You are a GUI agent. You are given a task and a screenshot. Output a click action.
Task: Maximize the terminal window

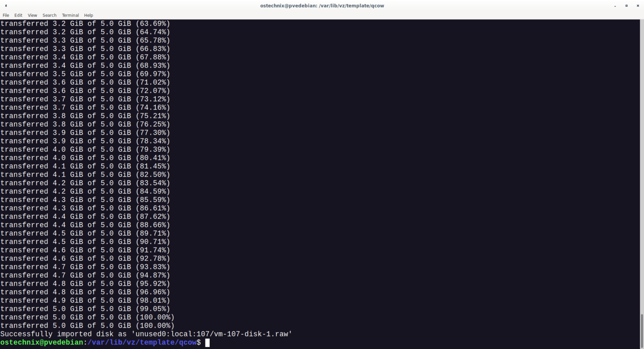[x=627, y=5]
